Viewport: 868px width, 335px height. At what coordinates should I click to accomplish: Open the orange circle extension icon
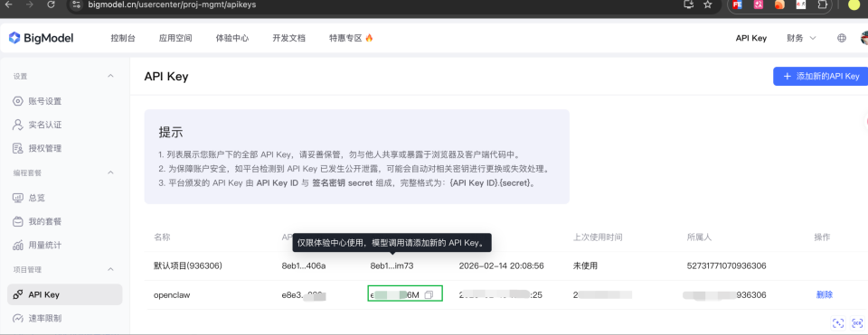(779, 5)
